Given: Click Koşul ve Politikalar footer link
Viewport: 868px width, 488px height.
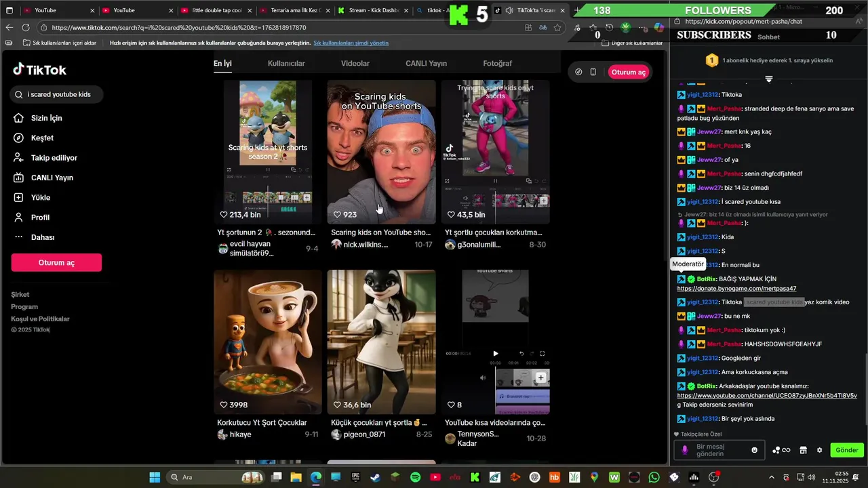Looking at the screenshot, I should click(x=40, y=319).
